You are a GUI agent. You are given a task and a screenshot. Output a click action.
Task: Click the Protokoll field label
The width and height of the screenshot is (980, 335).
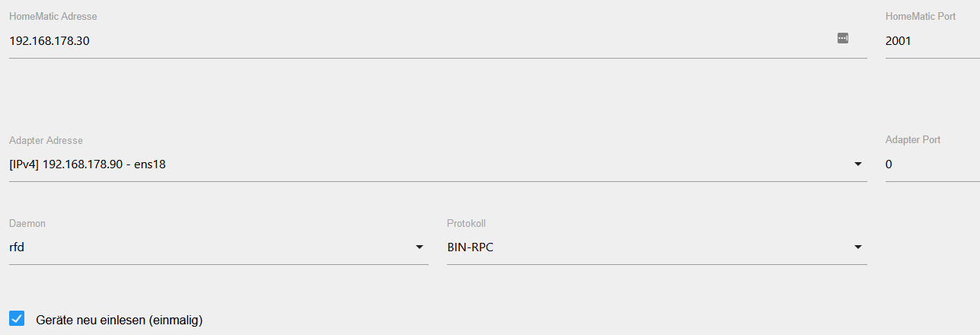(x=466, y=223)
